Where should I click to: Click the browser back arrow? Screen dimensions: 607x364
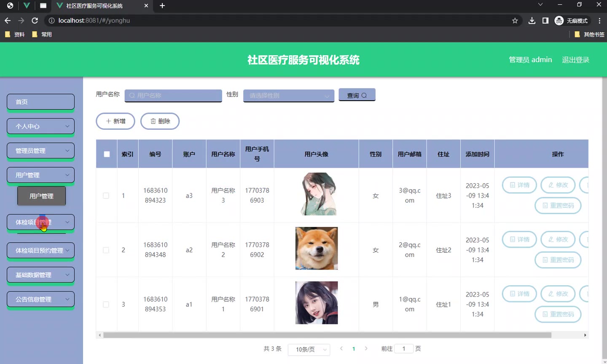[8, 21]
